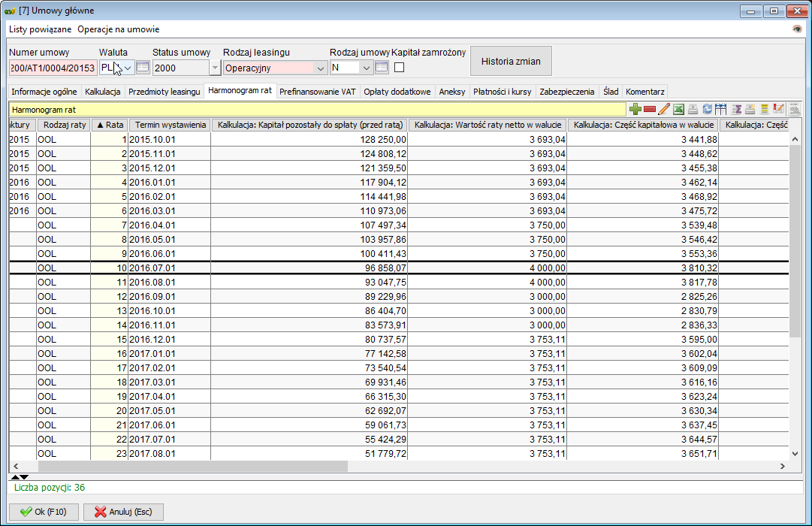Confirm with the Ok (F10) button
The image size is (812, 526).
[x=44, y=512]
